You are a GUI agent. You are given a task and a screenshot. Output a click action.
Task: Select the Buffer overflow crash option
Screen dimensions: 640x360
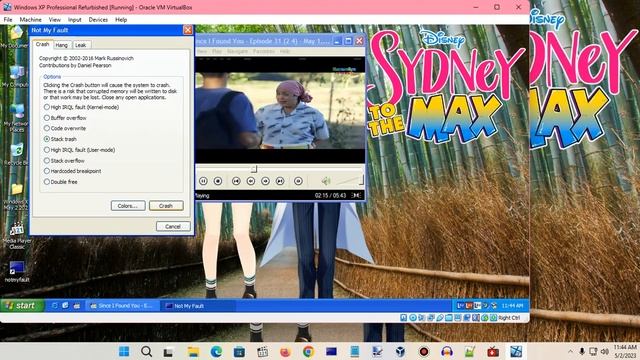pos(65,118)
